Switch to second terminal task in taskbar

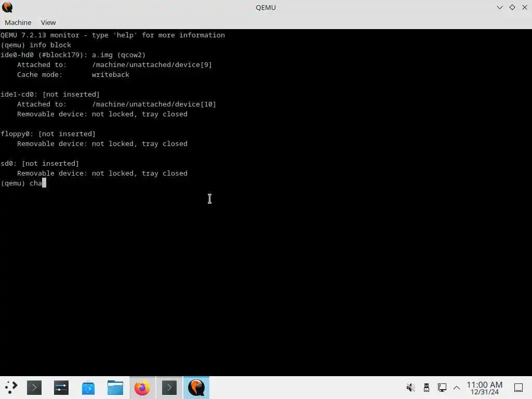pos(169,388)
